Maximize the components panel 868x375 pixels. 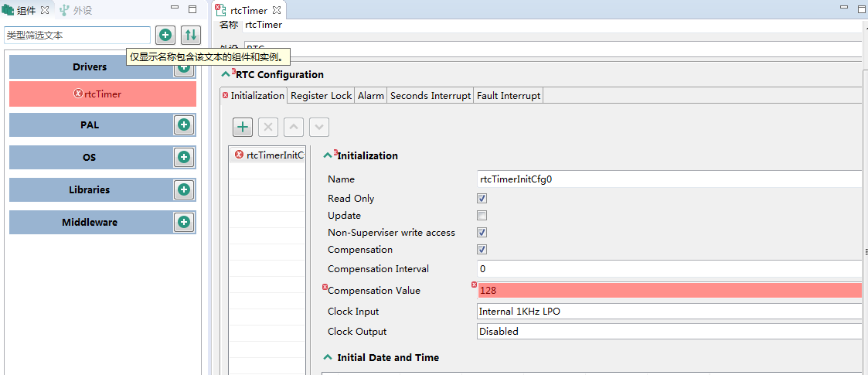point(192,9)
